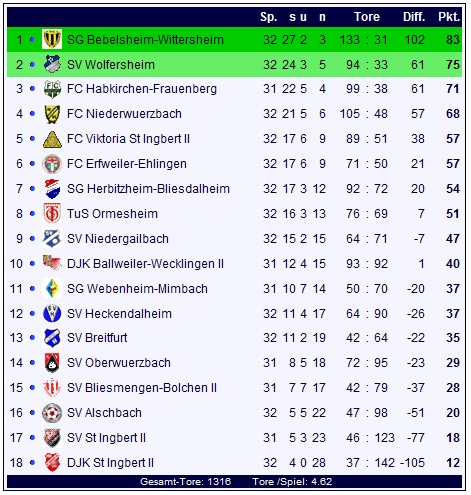Click the Tore column header
Image resolution: width=471 pixels, height=495 pixels.
click(x=367, y=17)
